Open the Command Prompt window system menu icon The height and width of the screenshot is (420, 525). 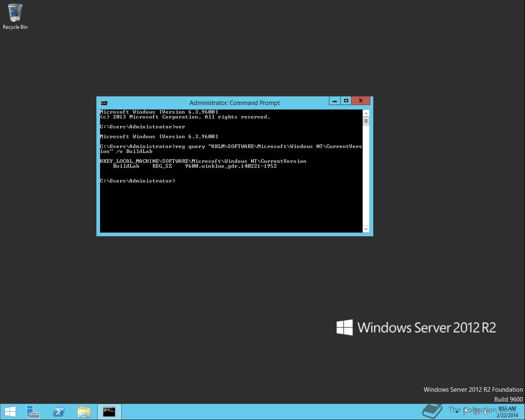104,103
